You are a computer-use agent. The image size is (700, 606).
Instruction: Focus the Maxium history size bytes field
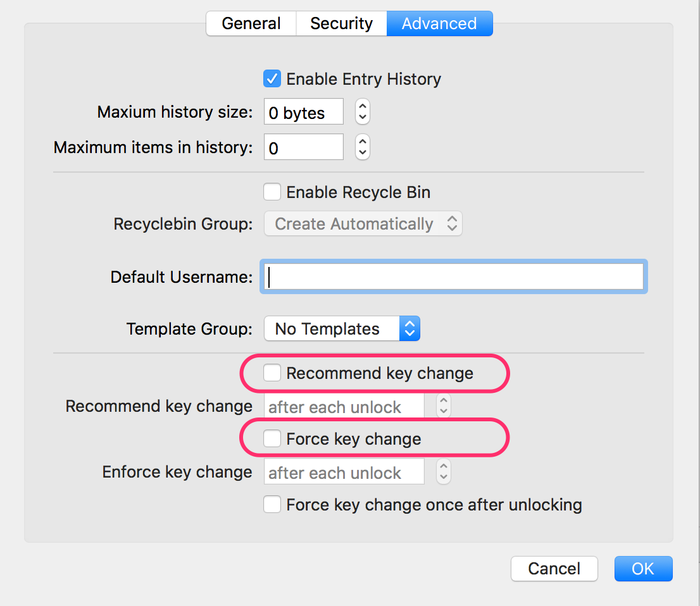(x=304, y=111)
